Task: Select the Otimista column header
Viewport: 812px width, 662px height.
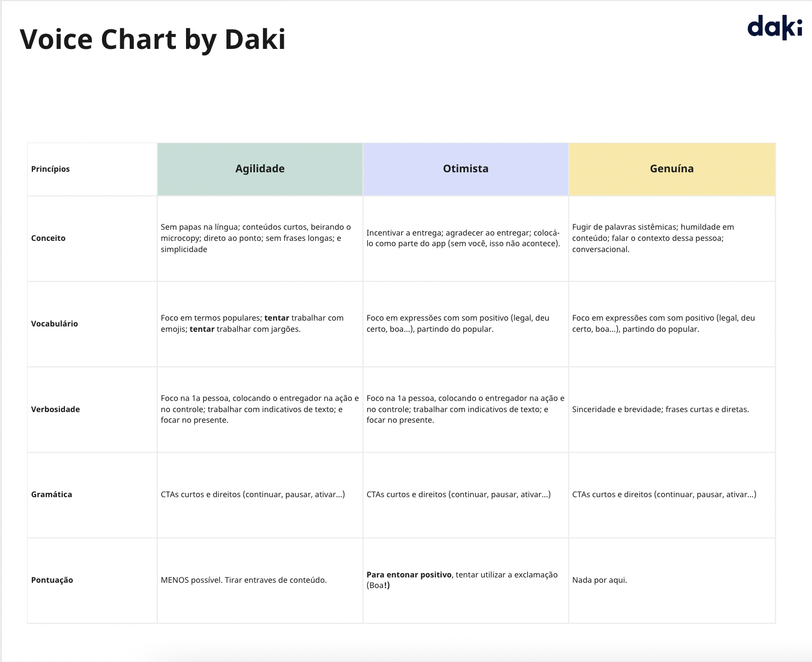Action: pyautogui.click(x=466, y=169)
